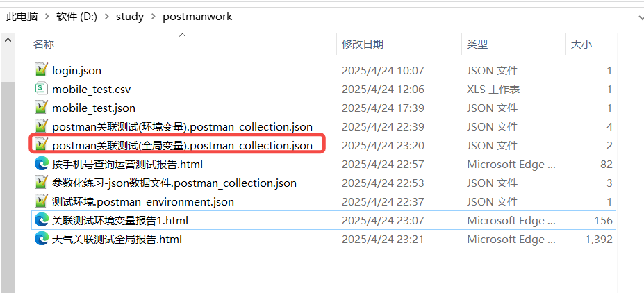
Task: Select 按手机号查询运营测试报告.html file name
Action: pyautogui.click(x=127, y=165)
